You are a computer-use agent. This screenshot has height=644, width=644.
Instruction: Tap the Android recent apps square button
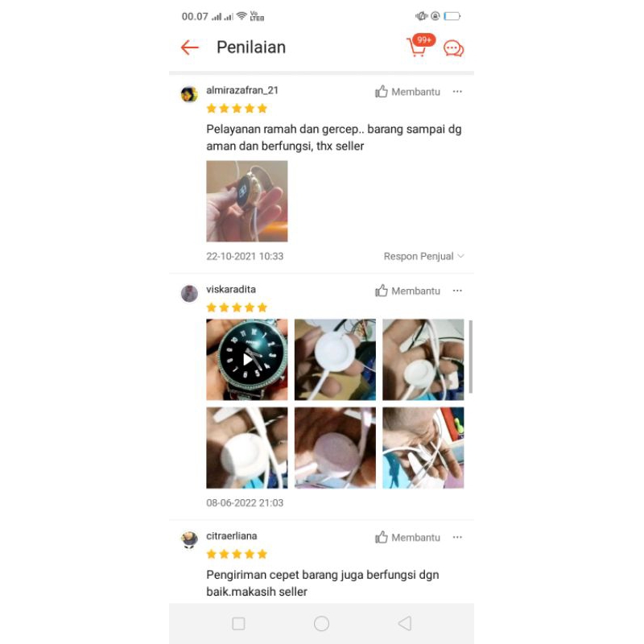(238, 623)
